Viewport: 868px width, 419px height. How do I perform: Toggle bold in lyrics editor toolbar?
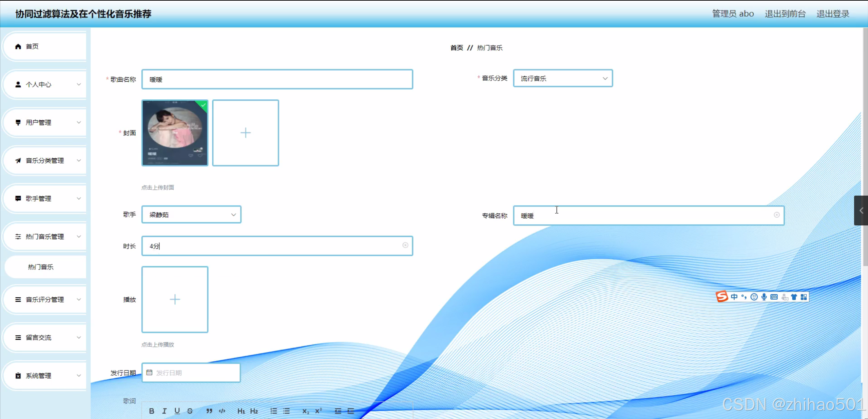click(152, 411)
